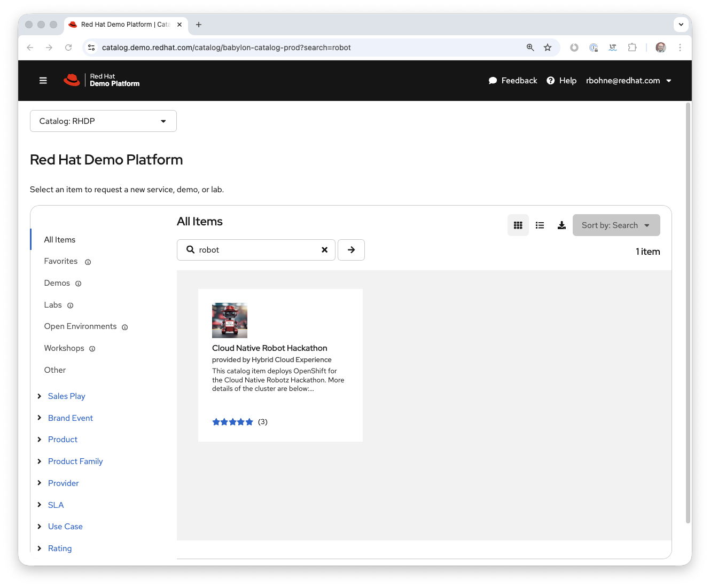Submit search with arrow button
710x588 pixels.
click(351, 250)
